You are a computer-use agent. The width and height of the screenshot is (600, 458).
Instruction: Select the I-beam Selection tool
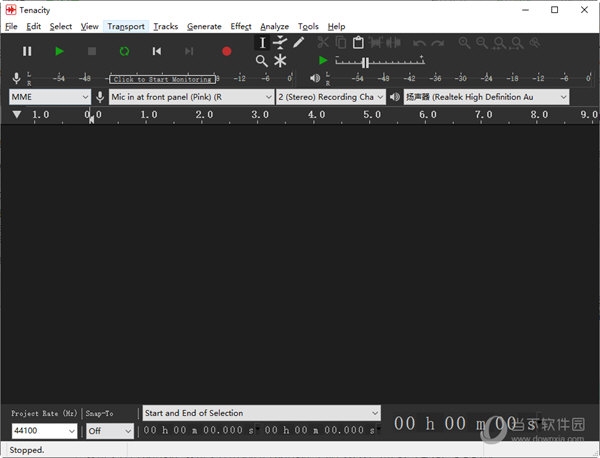click(262, 42)
